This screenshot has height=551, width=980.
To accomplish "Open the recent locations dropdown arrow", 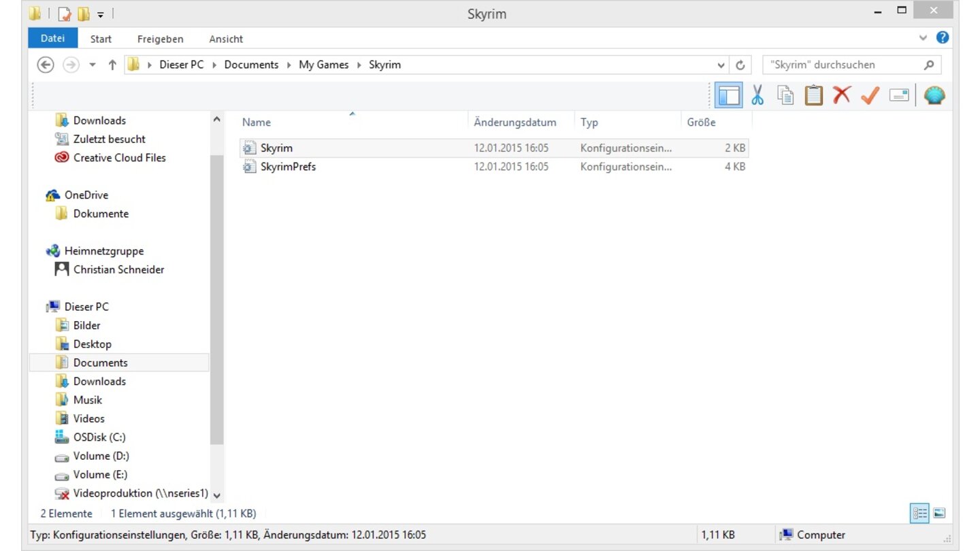I will pyautogui.click(x=93, y=65).
